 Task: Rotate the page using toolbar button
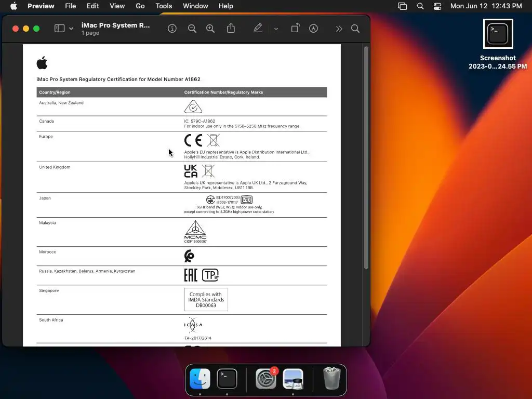coord(296,28)
